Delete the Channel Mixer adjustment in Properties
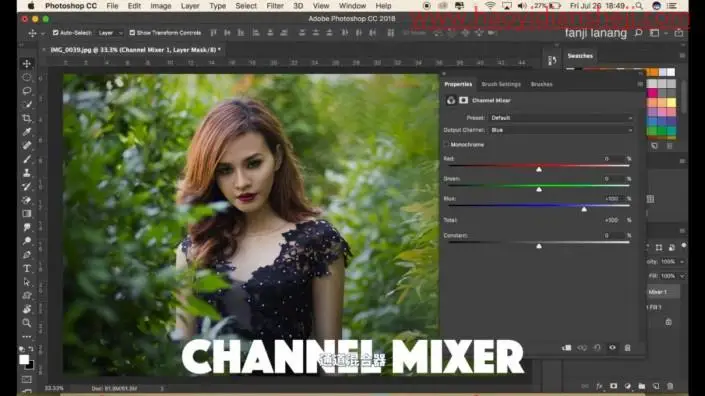705x396 pixels. 628,347
